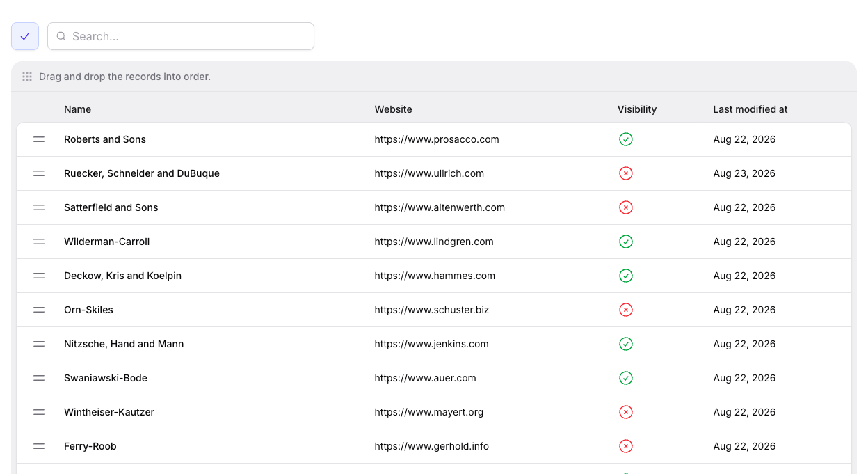The width and height of the screenshot is (868, 474).
Task: Grab the drag handle for Swaniawski-Bode
Action: 39,378
